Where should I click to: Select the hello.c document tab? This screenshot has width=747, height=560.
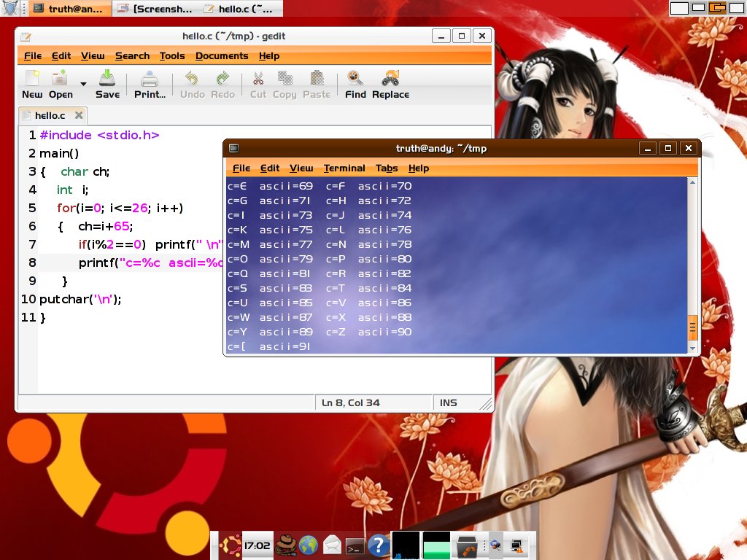50,115
